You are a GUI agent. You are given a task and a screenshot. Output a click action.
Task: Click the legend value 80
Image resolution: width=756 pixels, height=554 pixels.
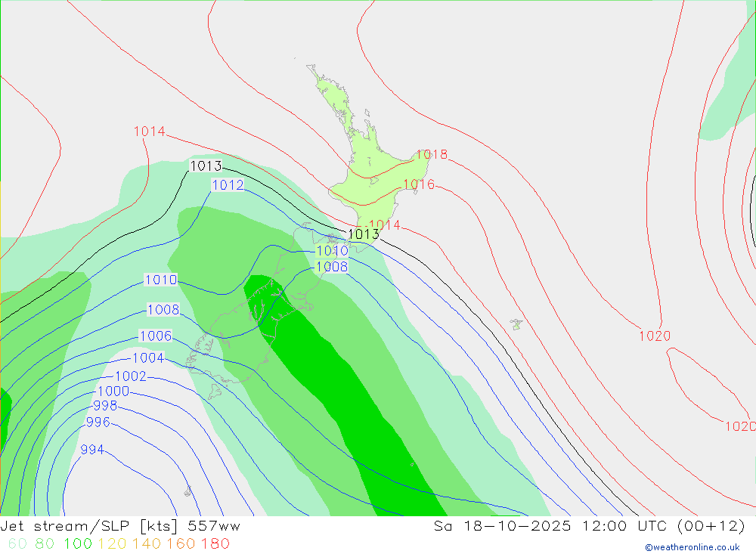(45, 544)
